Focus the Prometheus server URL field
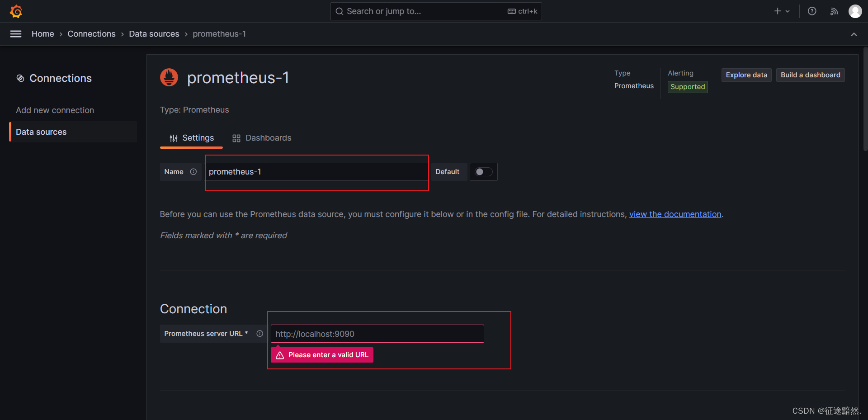Viewport: 868px width, 420px height. tap(377, 334)
